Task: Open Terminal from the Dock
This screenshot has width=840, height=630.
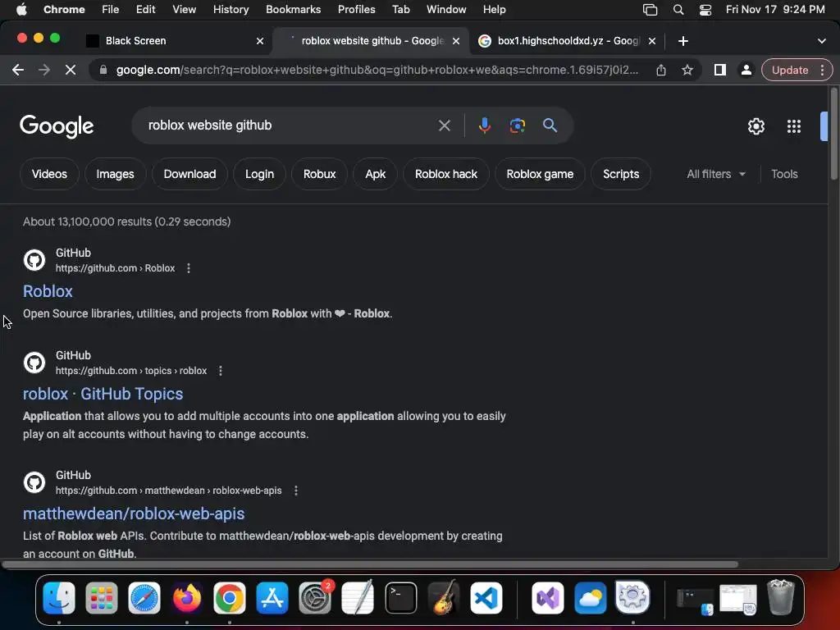Action: coord(400,598)
